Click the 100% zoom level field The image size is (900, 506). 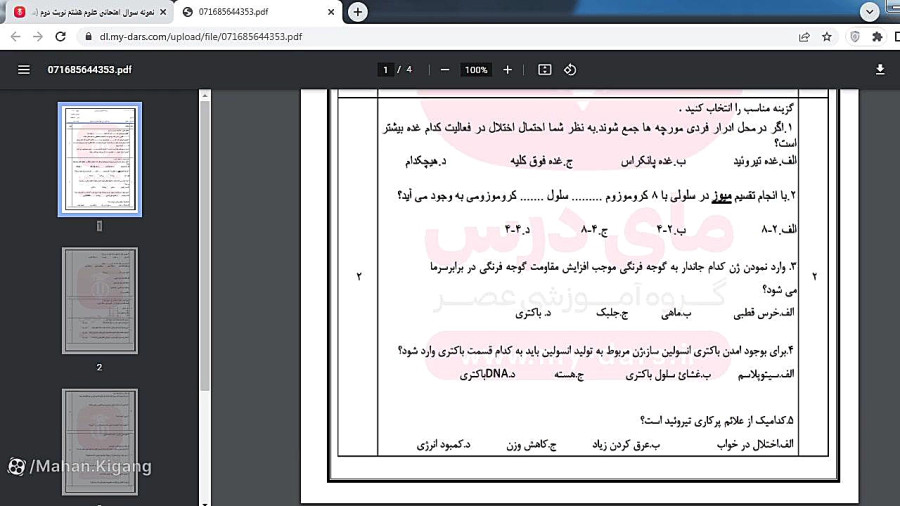click(x=476, y=69)
